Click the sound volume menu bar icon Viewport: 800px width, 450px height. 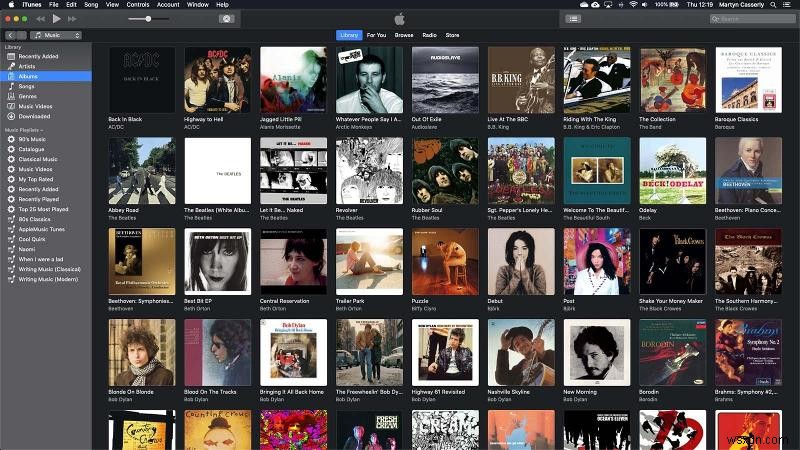pyautogui.click(x=645, y=5)
